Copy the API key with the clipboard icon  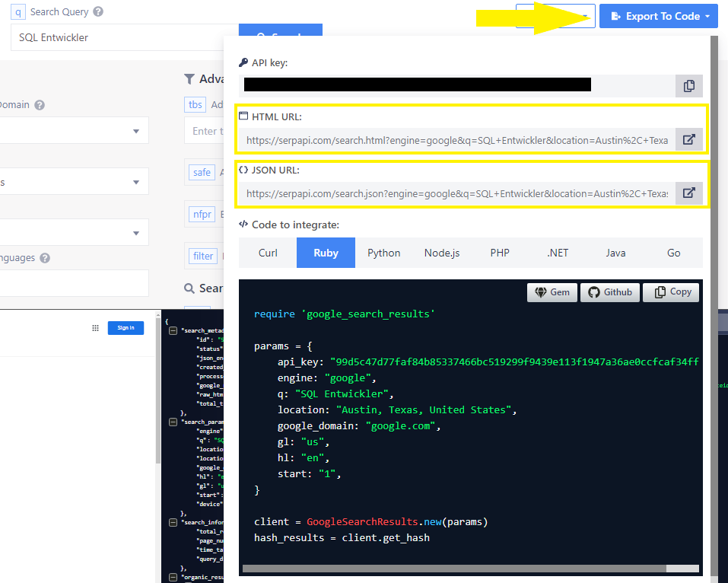click(689, 86)
